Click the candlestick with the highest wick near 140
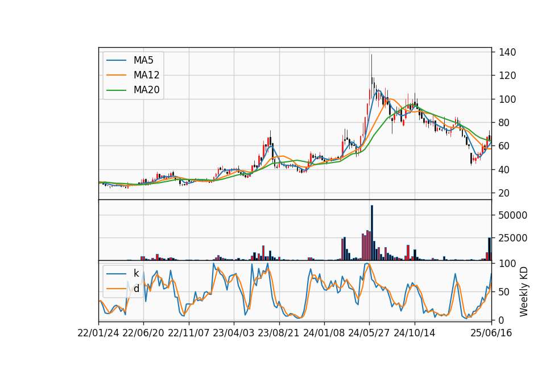 pyautogui.click(x=371, y=76)
